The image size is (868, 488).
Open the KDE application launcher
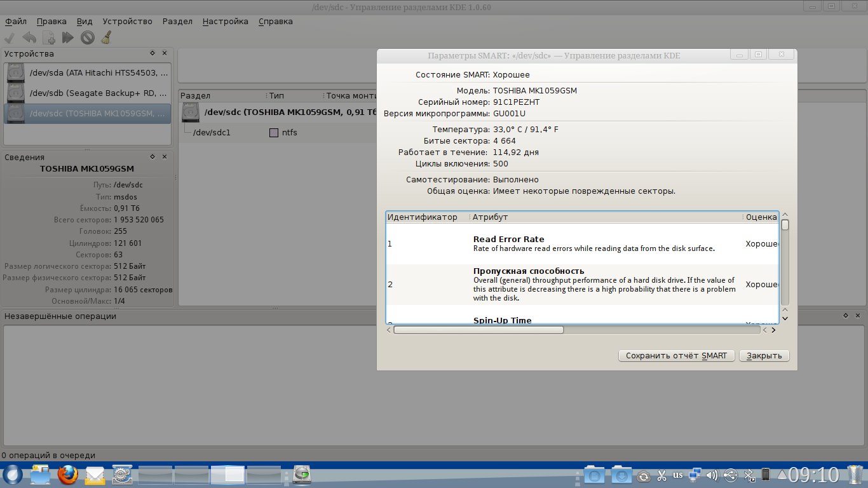(13, 475)
